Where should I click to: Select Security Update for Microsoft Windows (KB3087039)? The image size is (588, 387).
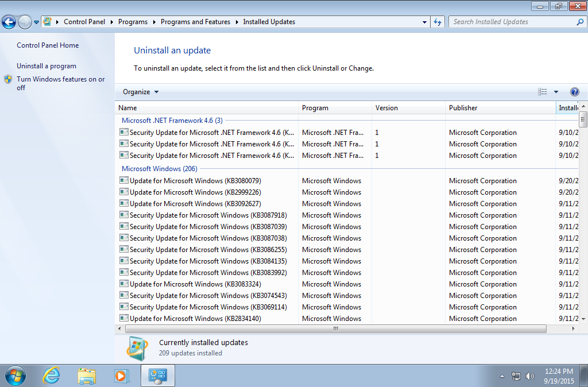(x=208, y=227)
